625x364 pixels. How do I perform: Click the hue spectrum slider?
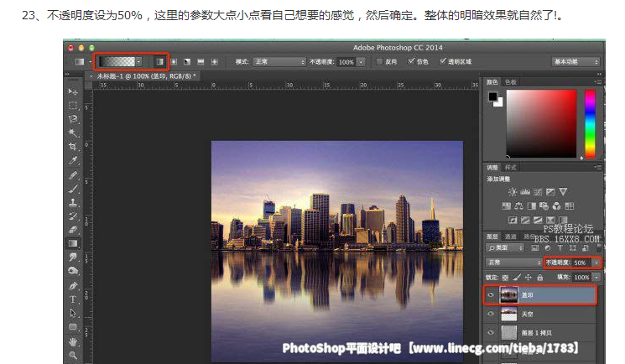pyautogui.click(x=590, y=123)
